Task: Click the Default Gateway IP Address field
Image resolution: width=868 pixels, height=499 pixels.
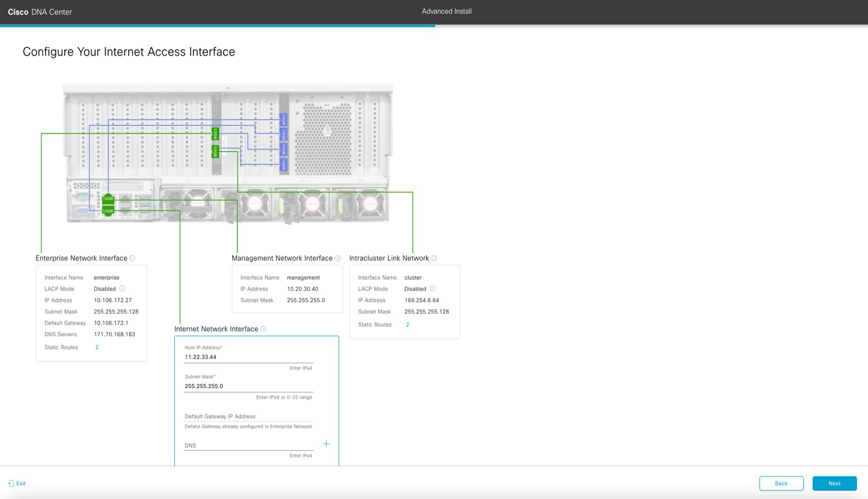Action: (x=248, y=416)
